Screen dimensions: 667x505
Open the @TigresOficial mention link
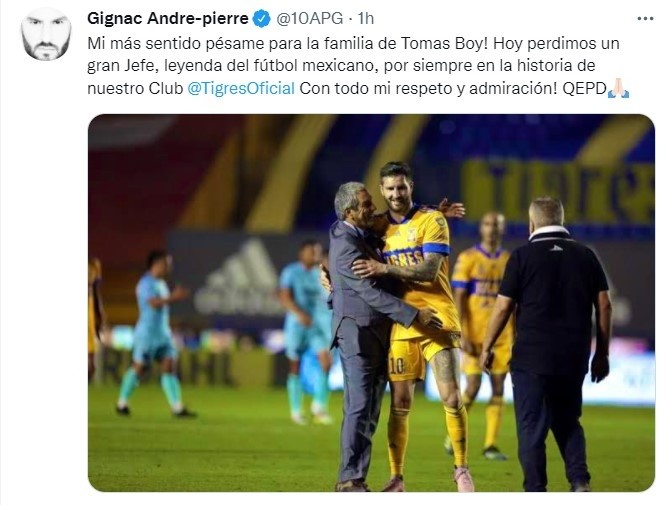click(x=241, y=88)
